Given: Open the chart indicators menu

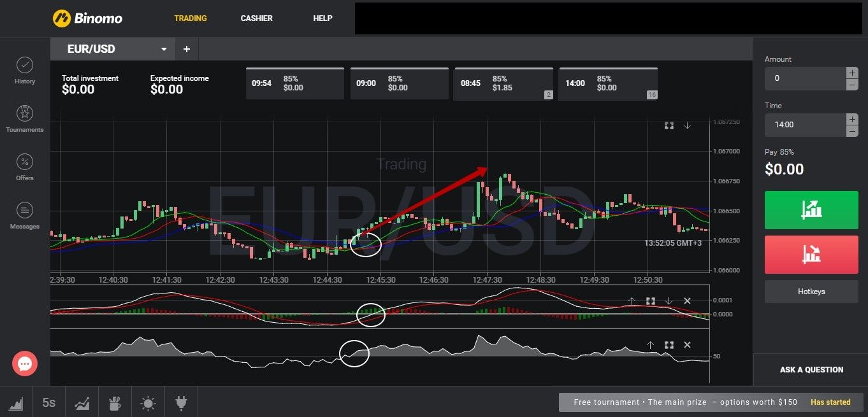Looking at the screenshot, I should click(x=82, y=402).
